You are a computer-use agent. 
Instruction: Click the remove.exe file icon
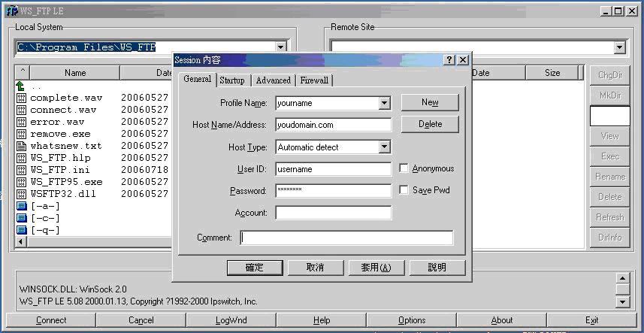point(21,134)
